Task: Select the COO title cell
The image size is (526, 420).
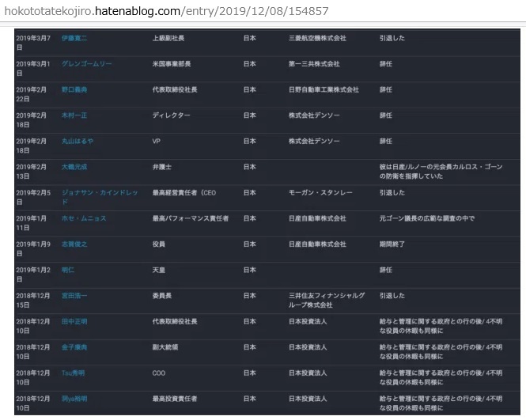Action: 159,373
